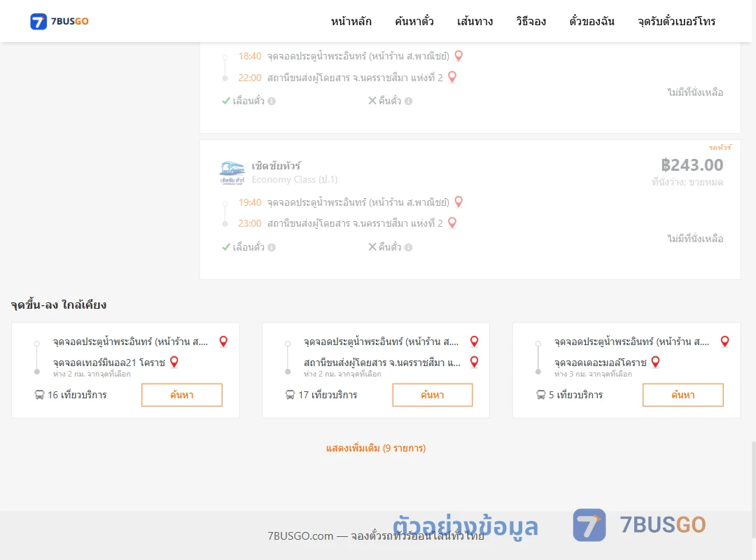Screen dimensions: 756x560
Task: Click Economy Class (ป.1) label
Action: click(295, 179)
